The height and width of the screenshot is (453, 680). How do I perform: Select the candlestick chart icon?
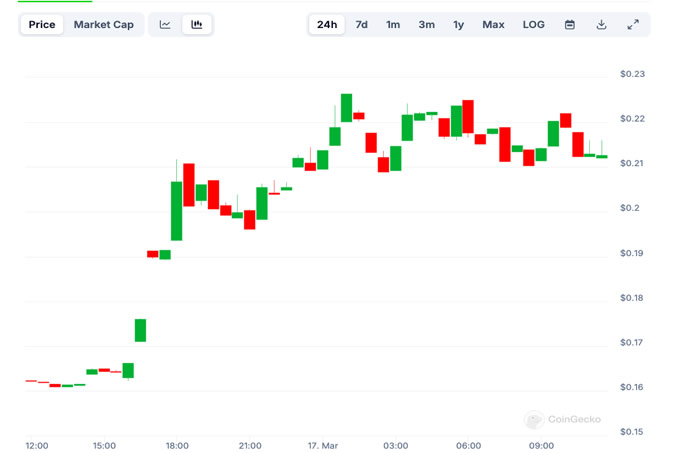(x=197, y=25)
